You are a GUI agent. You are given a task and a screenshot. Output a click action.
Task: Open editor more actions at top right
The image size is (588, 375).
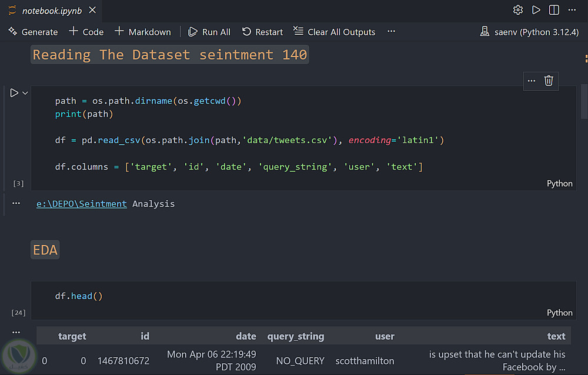coord(572,10)
